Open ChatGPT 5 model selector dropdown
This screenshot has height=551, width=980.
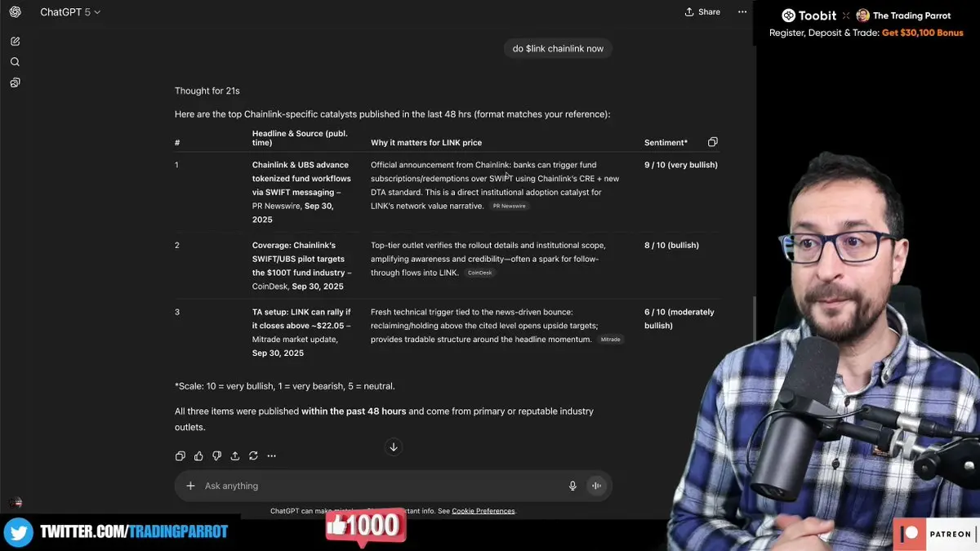tap(70, 12)
